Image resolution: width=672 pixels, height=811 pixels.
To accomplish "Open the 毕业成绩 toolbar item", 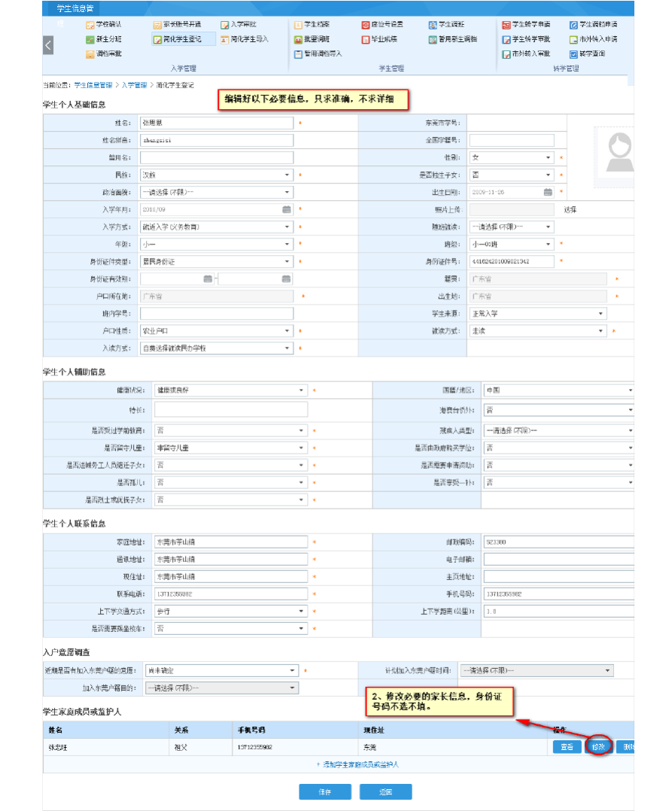I will tap(379, 39).
